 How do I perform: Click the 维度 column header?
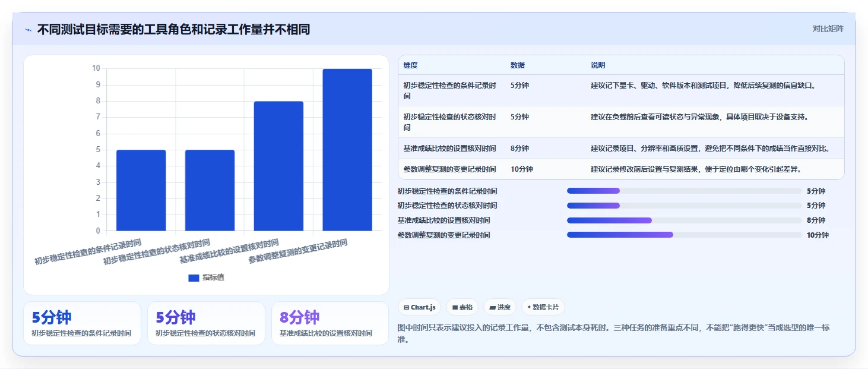pyautogui.click(x=410, y=65)
